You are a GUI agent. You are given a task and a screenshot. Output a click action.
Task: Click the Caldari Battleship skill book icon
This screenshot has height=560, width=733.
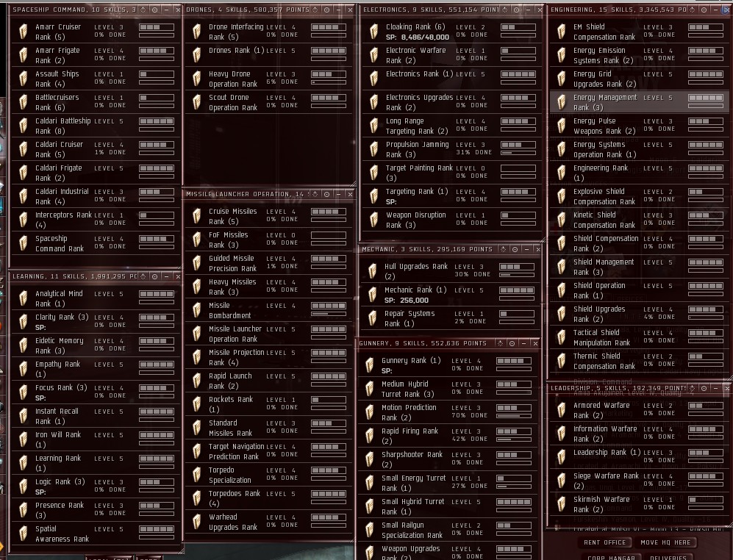click(x=23, y=126)
